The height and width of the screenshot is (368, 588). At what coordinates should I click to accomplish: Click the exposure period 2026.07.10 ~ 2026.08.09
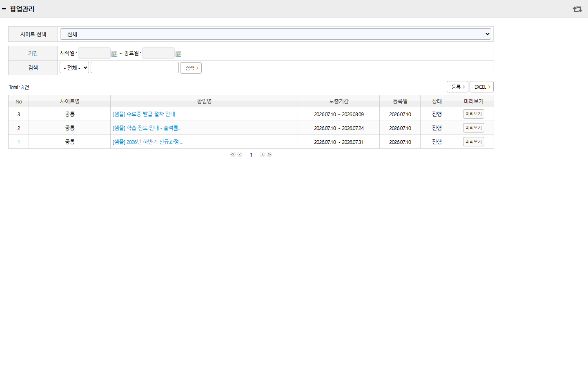click(339, 114)
